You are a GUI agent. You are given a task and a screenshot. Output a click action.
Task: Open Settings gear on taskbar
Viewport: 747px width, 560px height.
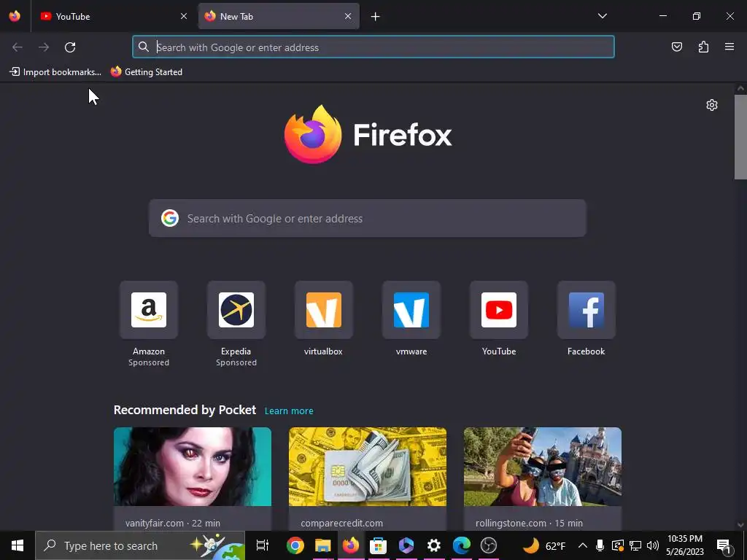433,545
